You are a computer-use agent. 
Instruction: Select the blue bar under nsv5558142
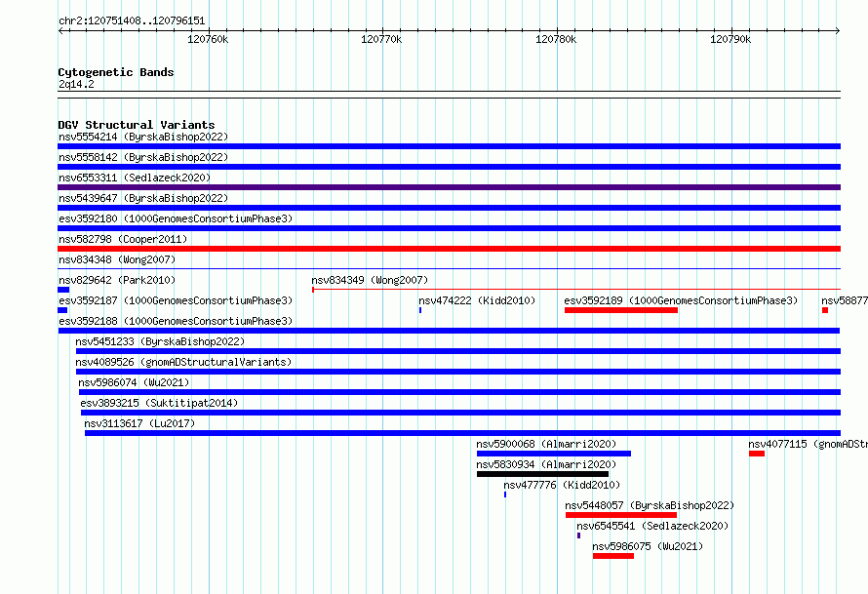[x=449, y=167]
